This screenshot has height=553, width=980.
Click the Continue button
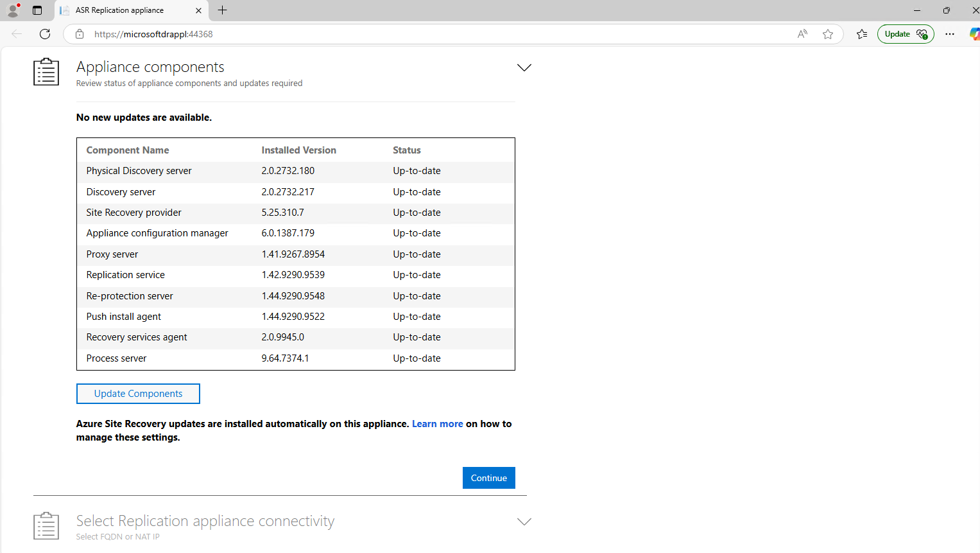(489, 478)
